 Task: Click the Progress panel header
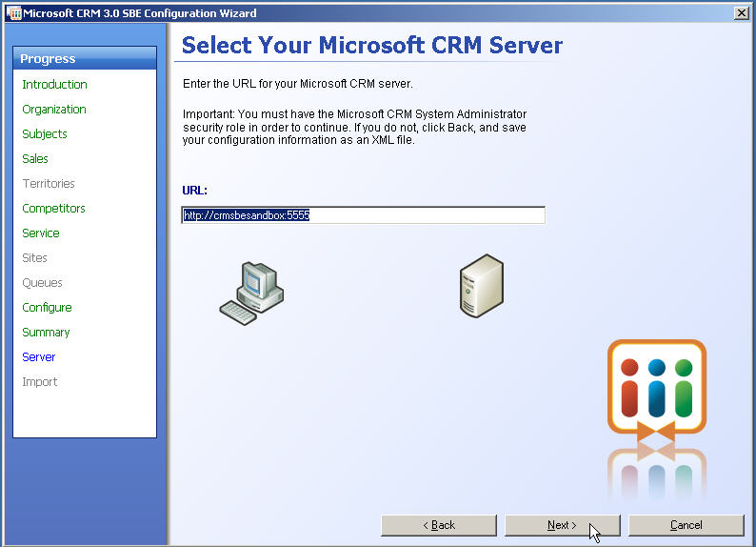(85, 58)
